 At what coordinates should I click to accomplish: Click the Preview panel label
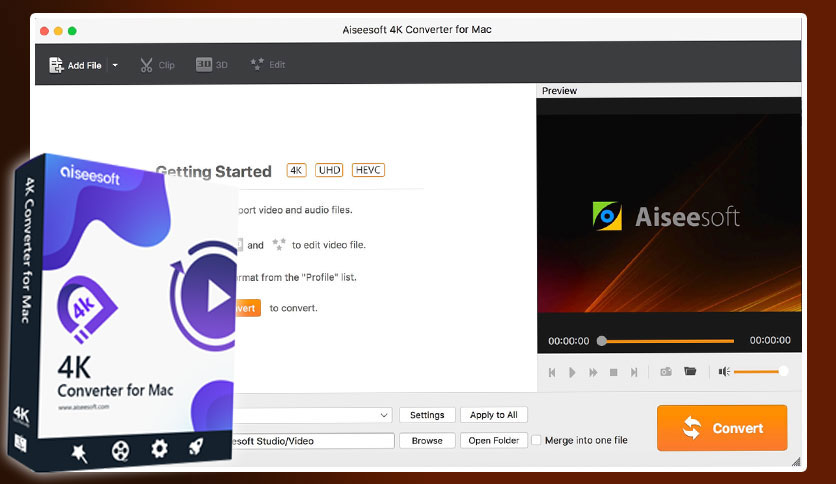click(x=559, y=91)
